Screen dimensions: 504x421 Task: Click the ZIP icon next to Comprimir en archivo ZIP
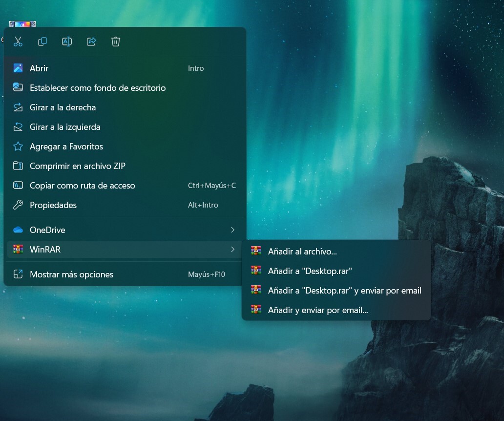18,166
